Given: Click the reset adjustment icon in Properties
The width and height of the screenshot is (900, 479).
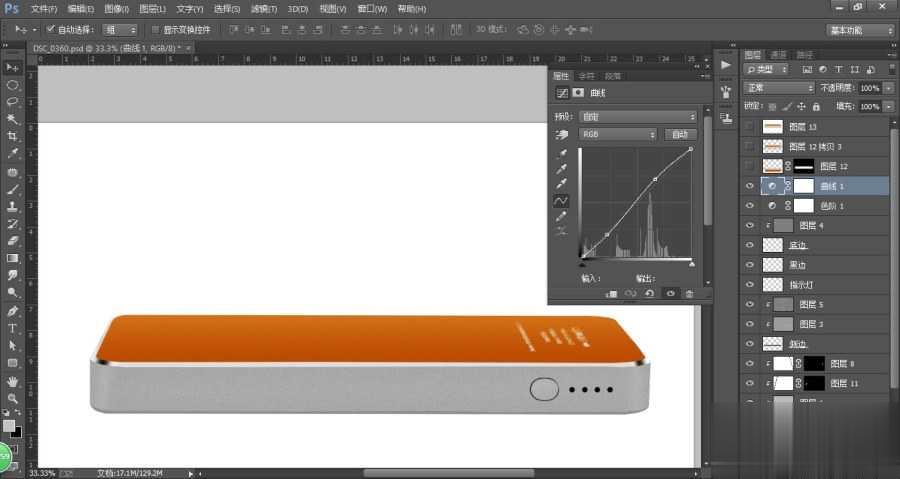Looking at the screenshot, I should 650,294.
